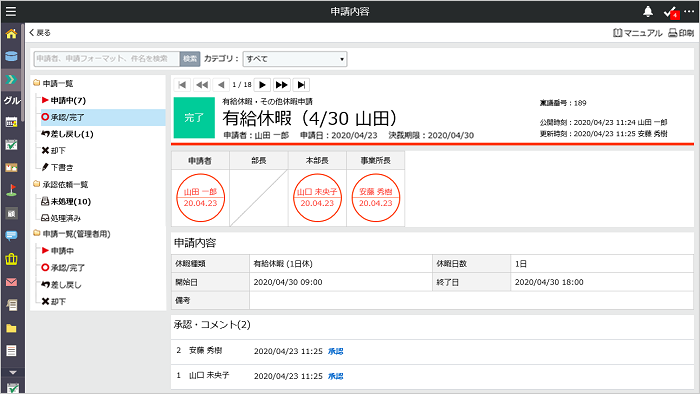Select 差し戻し(1) in the tree
This screenshot has height=394, width=700.
point(67,134)
